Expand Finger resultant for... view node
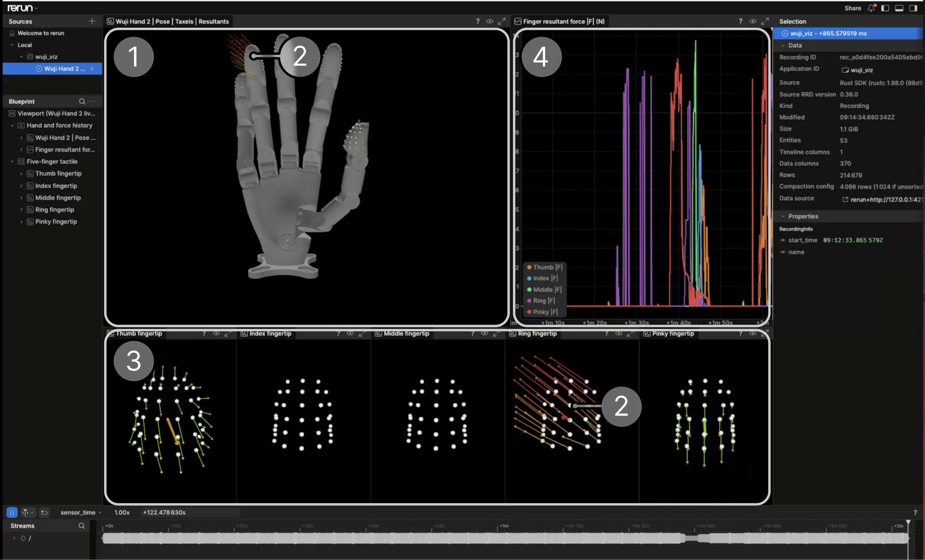925x560 pixels. (21, 150)
